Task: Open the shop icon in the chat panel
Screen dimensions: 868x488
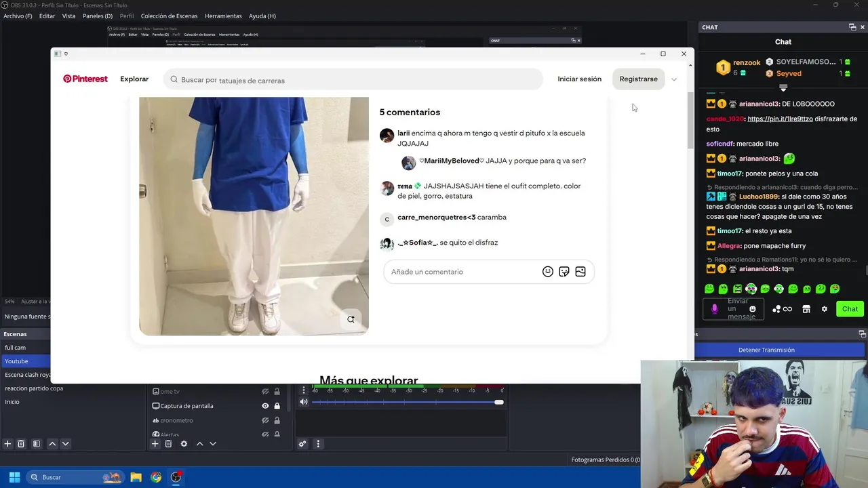Action: 806,309
